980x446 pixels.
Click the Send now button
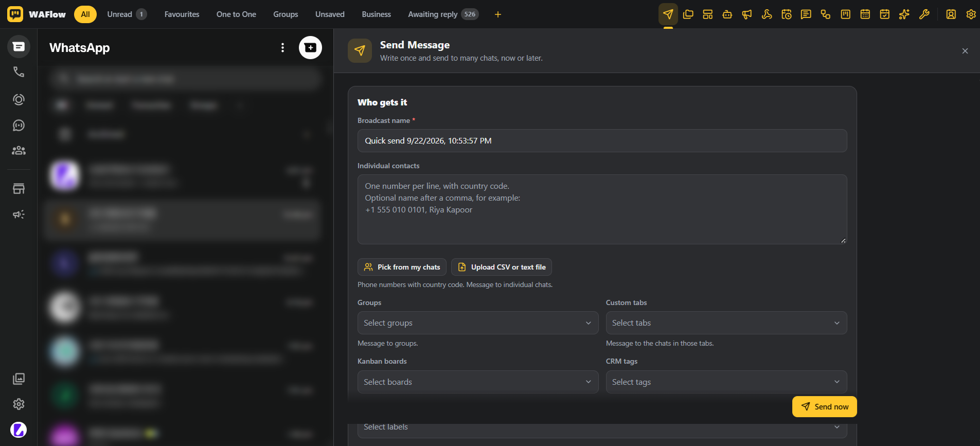pos(825,406)
